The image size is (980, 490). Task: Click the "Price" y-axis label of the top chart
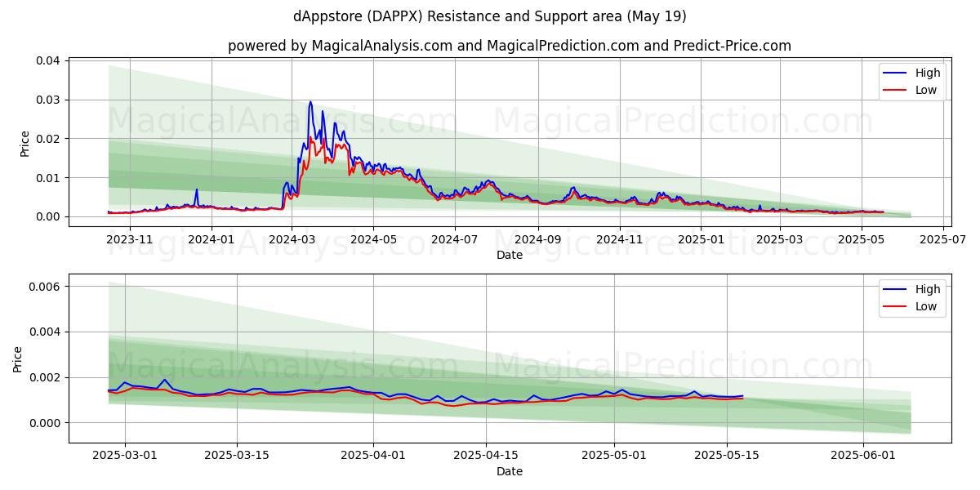[24, 143]
